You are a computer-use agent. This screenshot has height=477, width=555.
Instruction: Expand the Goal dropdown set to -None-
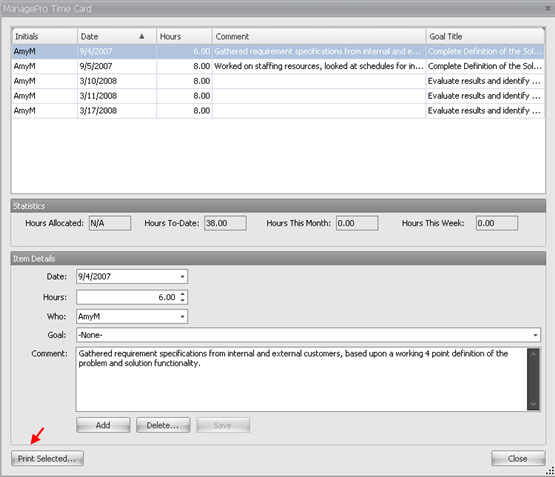(x=535, y=335)
